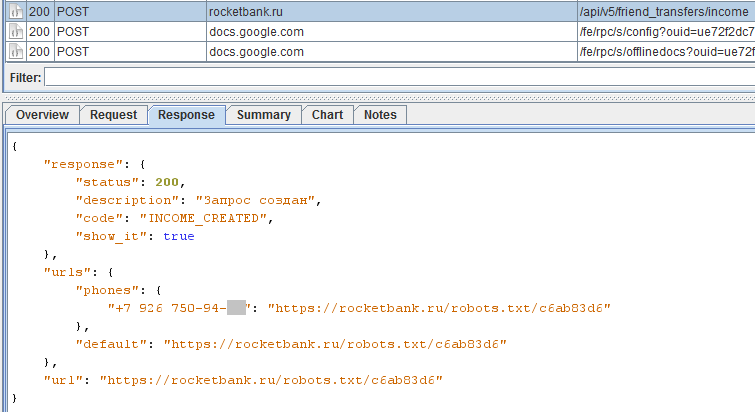The image size is (755, 412).
Task: Select the docs.google.com row with /fe/rpc/s/config
Action: (x=380, y=32)
